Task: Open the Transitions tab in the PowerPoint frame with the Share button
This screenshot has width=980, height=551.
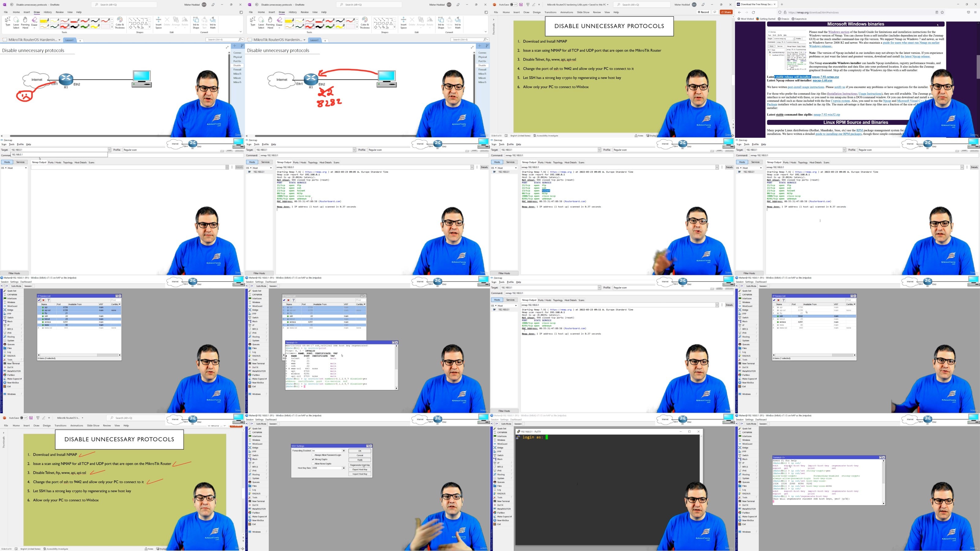Action: [550, 12]
